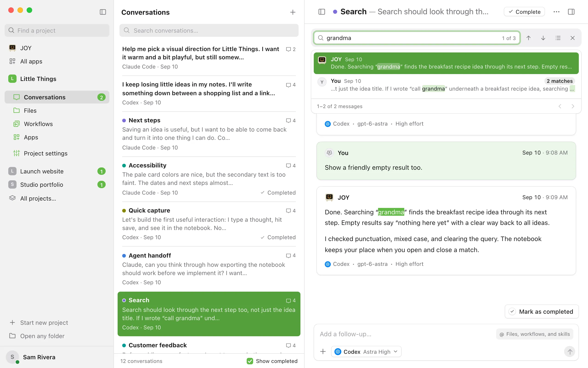Go to previous search results page

tap(560, 106)
